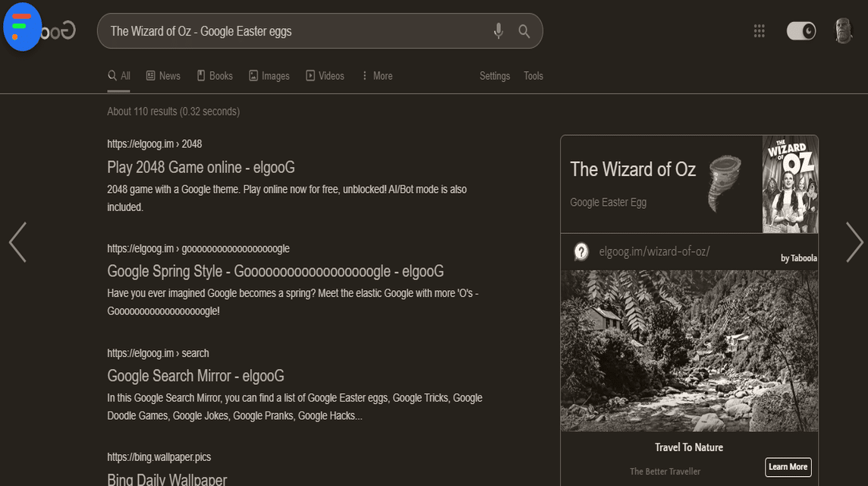Open Google Spring Style result link
Screen dimensions: 868x486
tap(275, 272)
